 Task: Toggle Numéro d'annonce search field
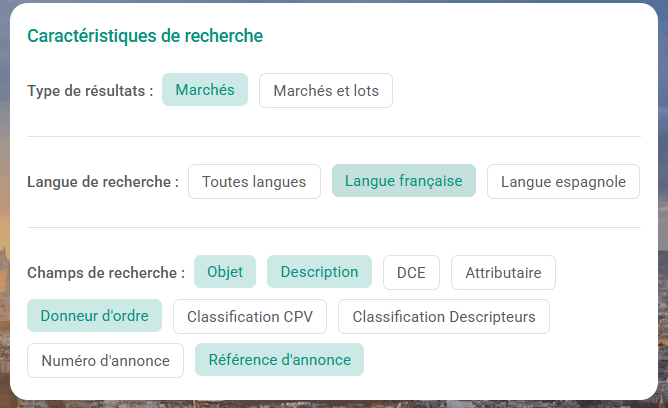pos(105,361)
